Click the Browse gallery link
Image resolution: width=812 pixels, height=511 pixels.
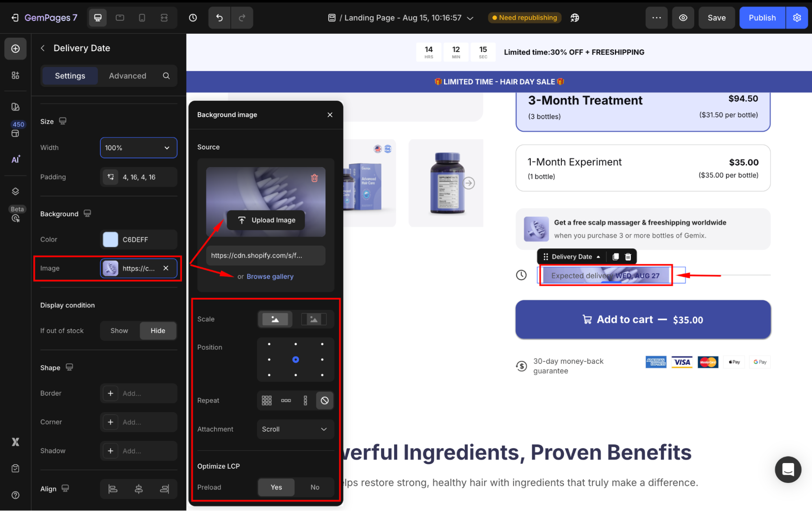point(270,276)
